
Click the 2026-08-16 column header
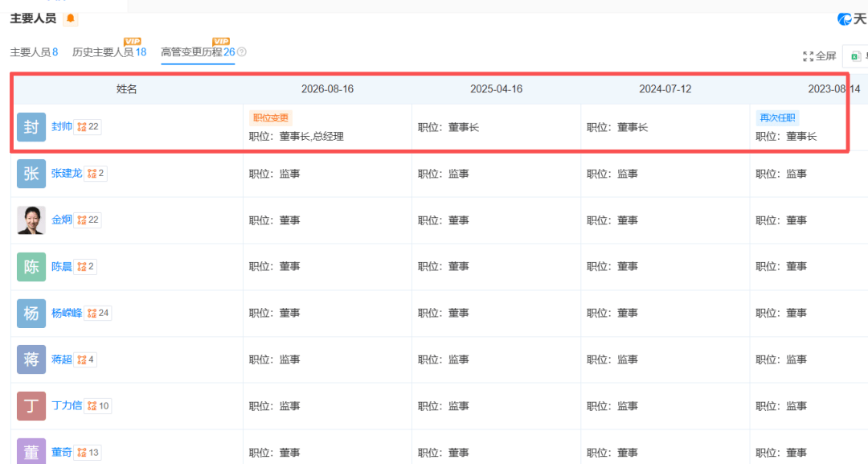[x=327, y=89]
